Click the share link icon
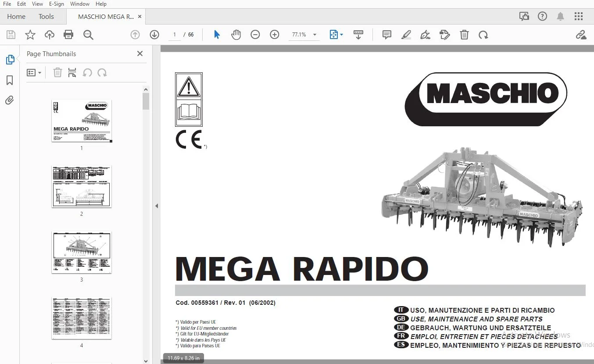594x364 pixels. 581,35
